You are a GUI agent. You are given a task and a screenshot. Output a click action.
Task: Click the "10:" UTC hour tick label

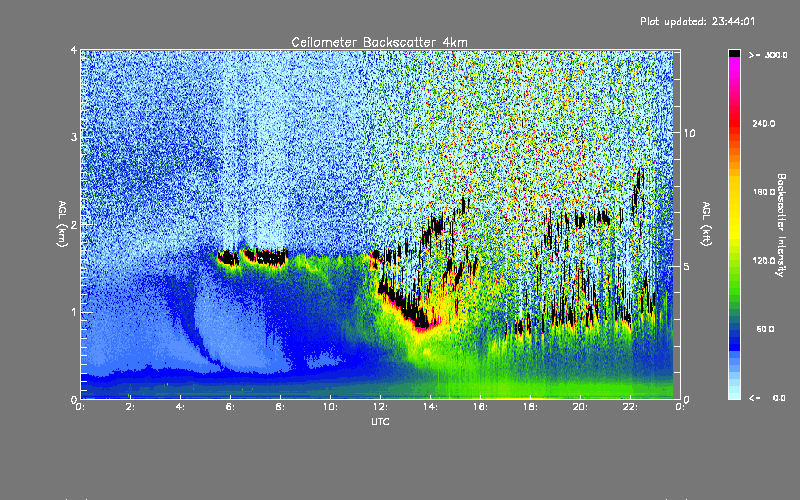(330, 407)
